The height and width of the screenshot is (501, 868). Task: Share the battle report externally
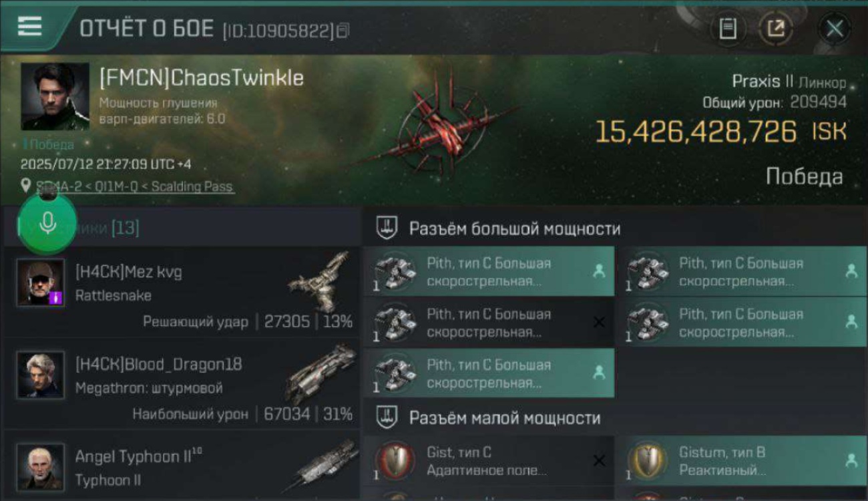776,28
